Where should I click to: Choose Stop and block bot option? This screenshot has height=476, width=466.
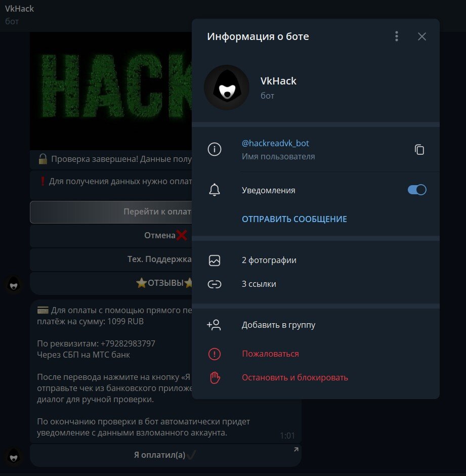point(316,378)
